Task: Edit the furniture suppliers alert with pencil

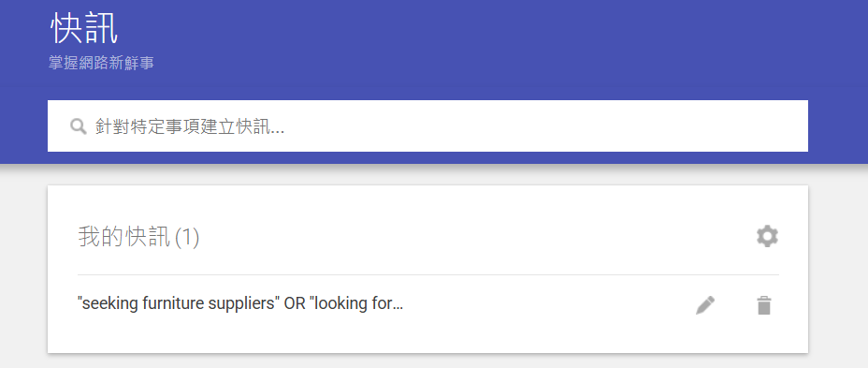Action: pos(705,305)
